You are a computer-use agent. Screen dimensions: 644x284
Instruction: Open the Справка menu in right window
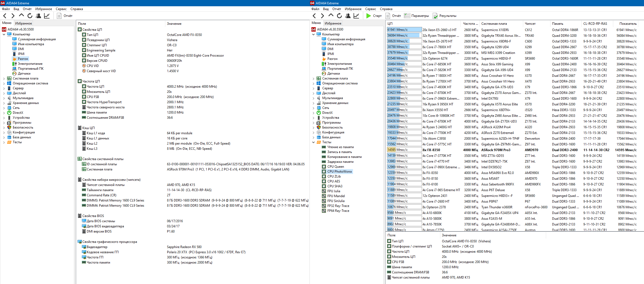tap(386, 9)
